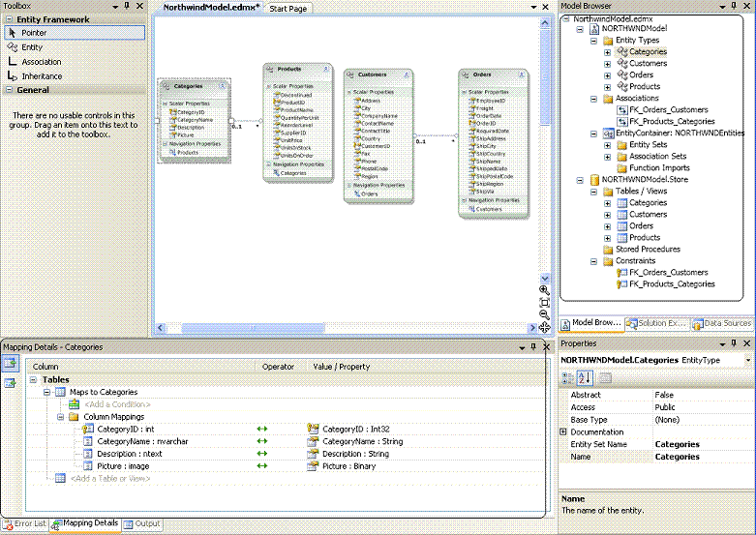Image resolution: width=756 pixels, height=535 pixels.
Task: Pin the Properties panel
Action: [734, 343]
